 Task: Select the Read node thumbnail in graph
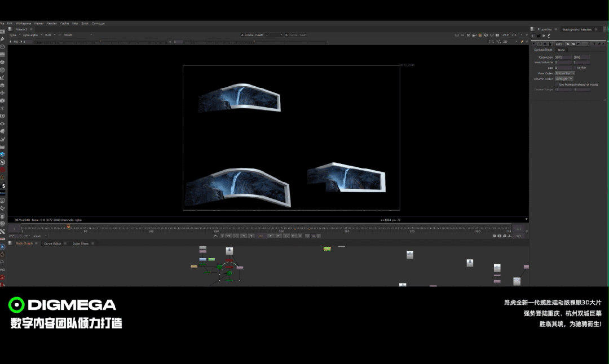coord(229,251)
